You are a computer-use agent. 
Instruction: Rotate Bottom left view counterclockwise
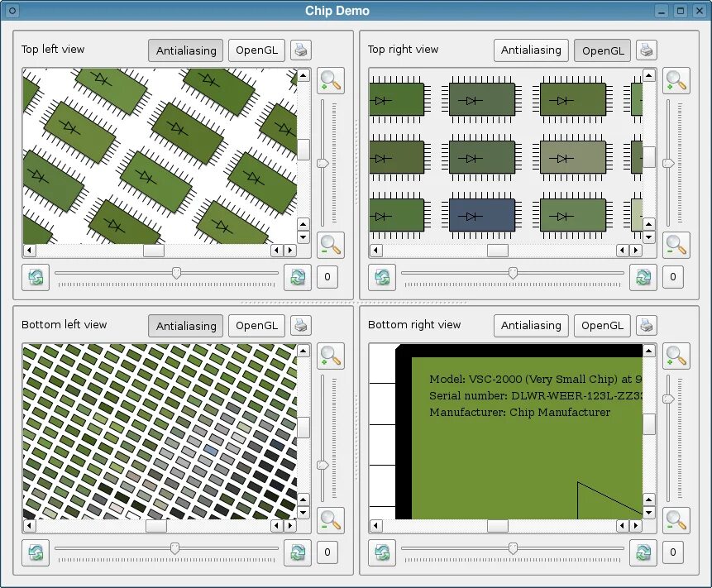point(36,552)
